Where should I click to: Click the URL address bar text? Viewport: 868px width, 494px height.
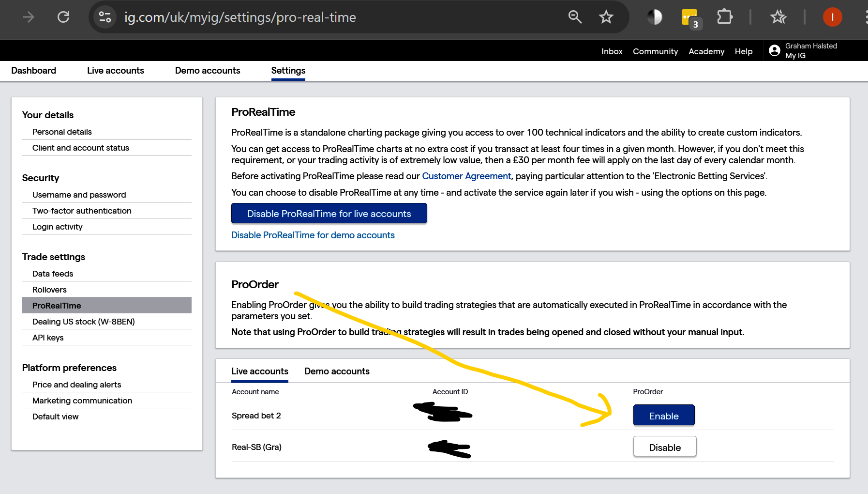pos(240,17)
